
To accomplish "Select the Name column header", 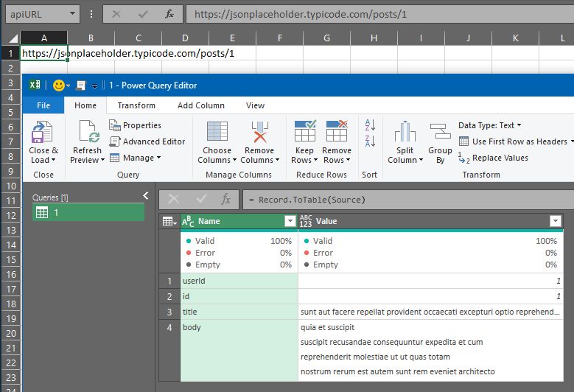I will [239, 221].
